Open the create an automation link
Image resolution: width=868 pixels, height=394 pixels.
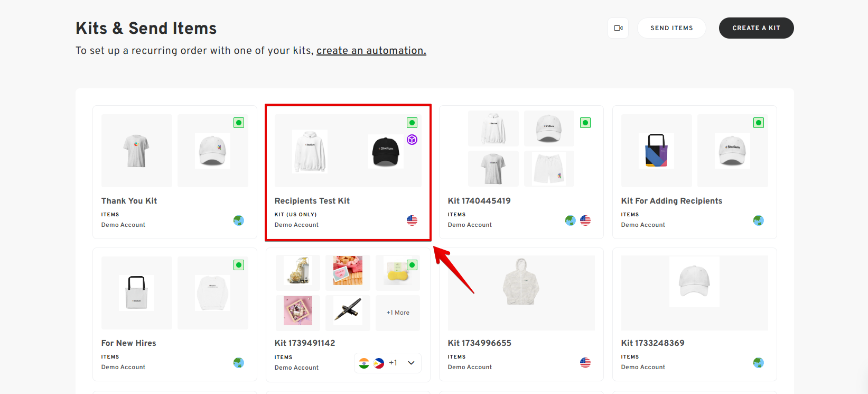[371, 51]
